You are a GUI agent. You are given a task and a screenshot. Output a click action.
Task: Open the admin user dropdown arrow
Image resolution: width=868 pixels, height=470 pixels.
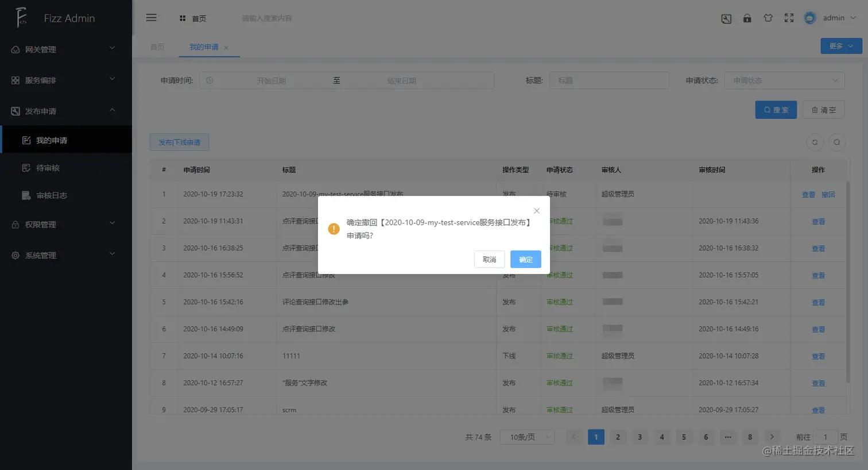(x=853, y=18)
